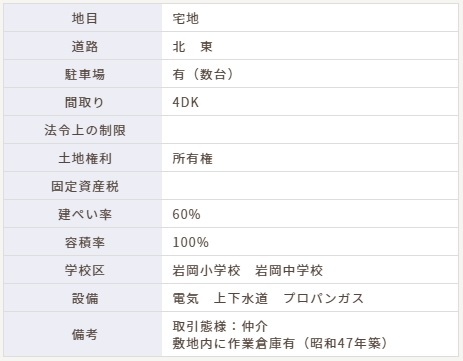Select the 所有権 value text
The height and width of the screenshot is (361, 463).
click(192, 158)
